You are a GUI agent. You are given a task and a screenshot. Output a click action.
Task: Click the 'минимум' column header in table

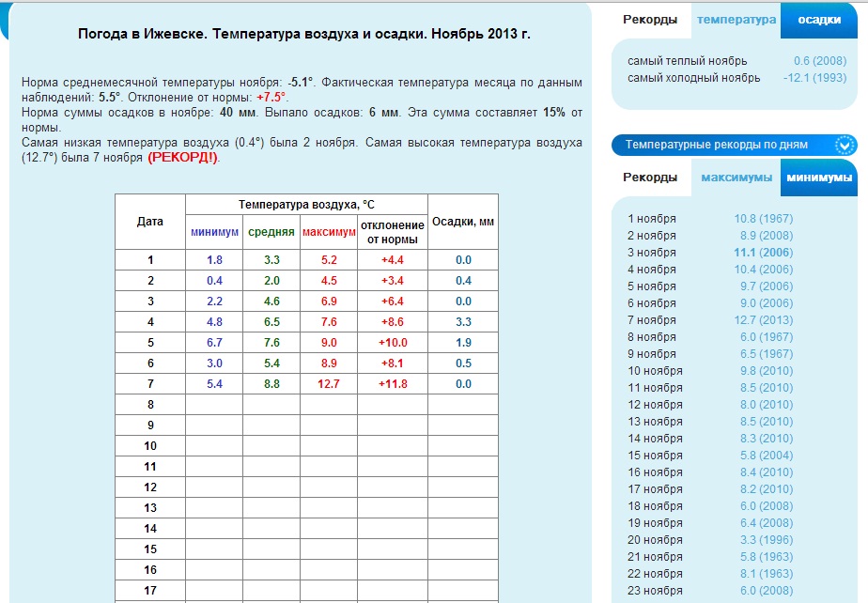point(214,232)
